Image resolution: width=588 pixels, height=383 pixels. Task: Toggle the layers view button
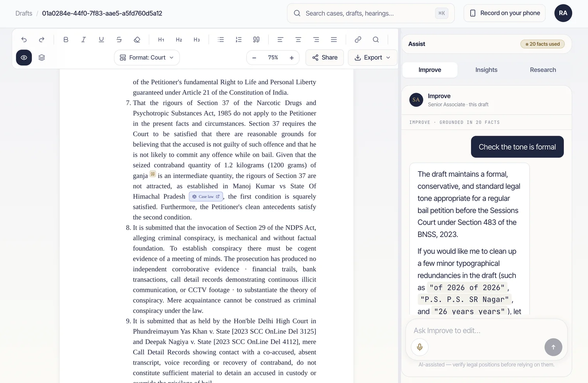[42, 58]
